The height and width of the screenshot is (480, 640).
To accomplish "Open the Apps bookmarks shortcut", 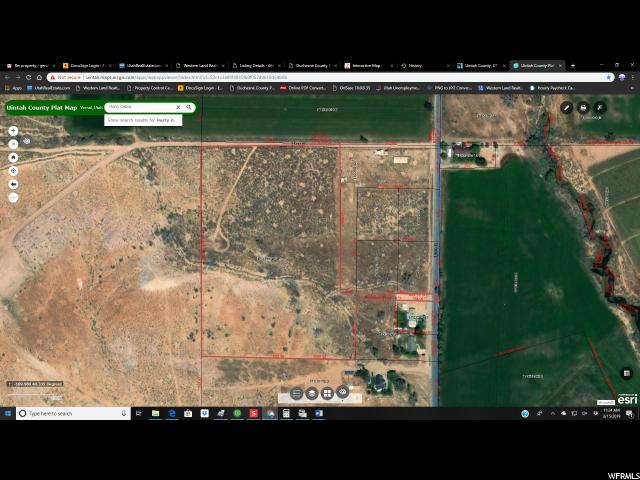I will pyautogui.click(x=13, y=88).
